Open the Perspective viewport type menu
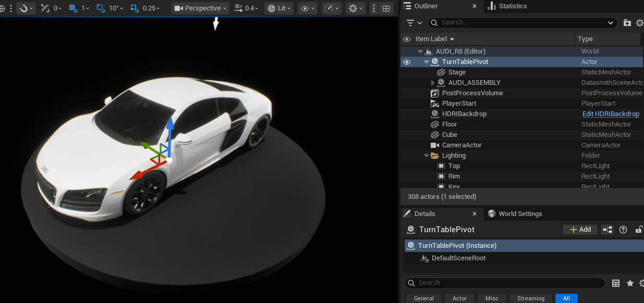This screenshot has height=303, width=644. [x=201, y=8]
